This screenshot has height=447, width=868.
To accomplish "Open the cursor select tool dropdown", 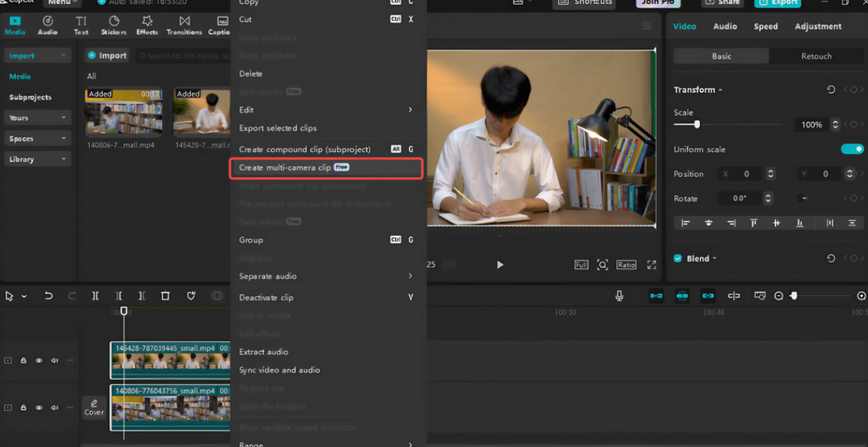I will click(x=24, y=297).
